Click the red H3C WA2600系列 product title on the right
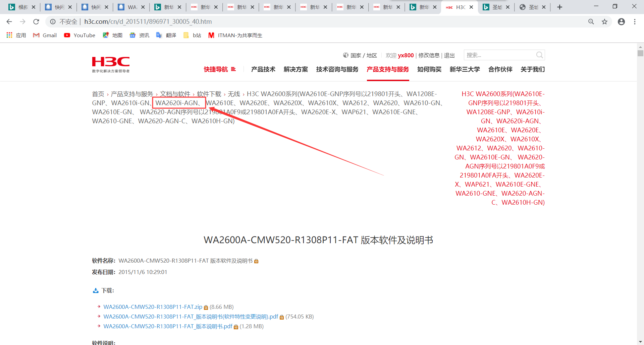This screenshot has height=345, width=644. point(500,148)
